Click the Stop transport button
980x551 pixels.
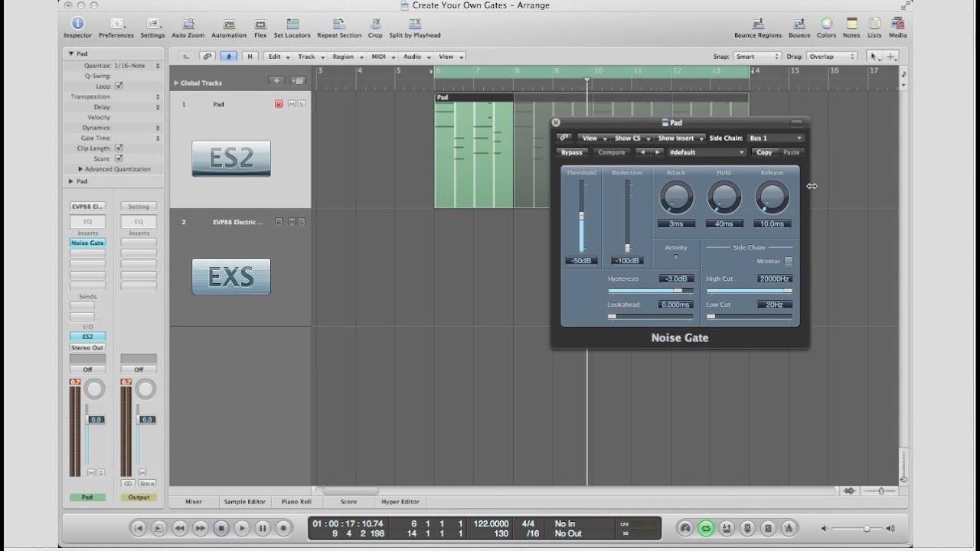click(221, 528)
